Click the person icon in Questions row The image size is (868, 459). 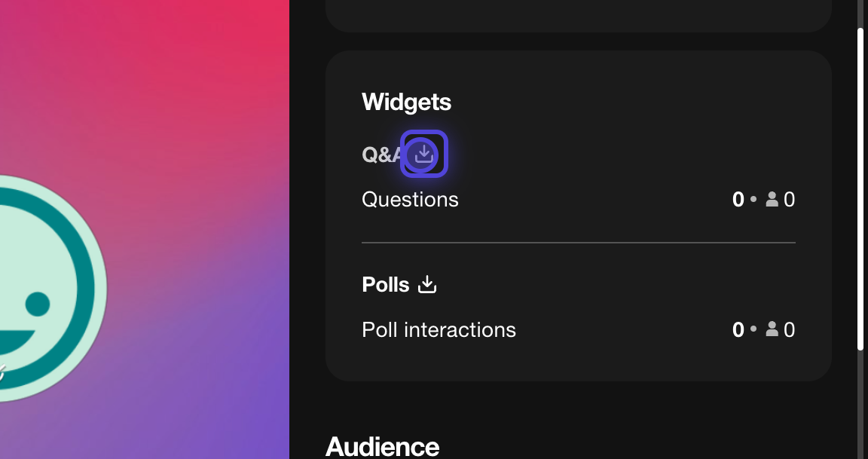point(772,200)
